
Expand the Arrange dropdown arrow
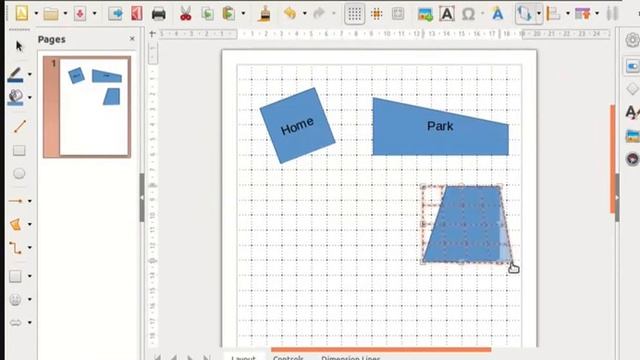[x=597, y=13]
